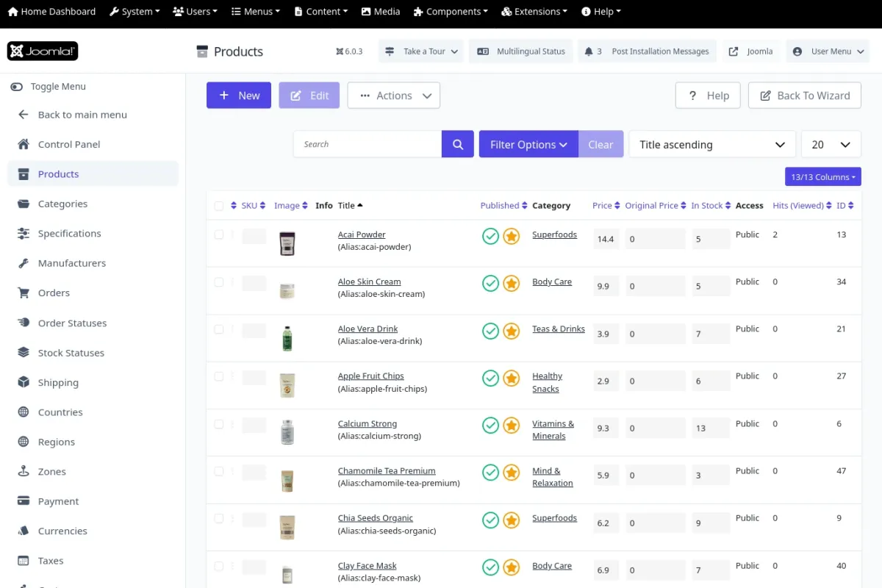The width and height of the screenshot is (882, 588).
Task: Open the Chamomile Tea Premium product link
Action: click(387, 471)
